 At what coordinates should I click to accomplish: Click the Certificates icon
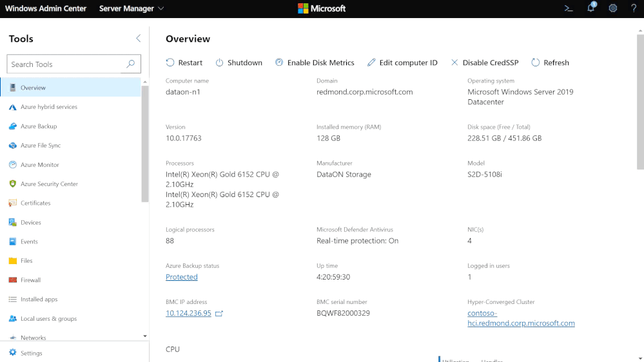[x=13, y=203]
